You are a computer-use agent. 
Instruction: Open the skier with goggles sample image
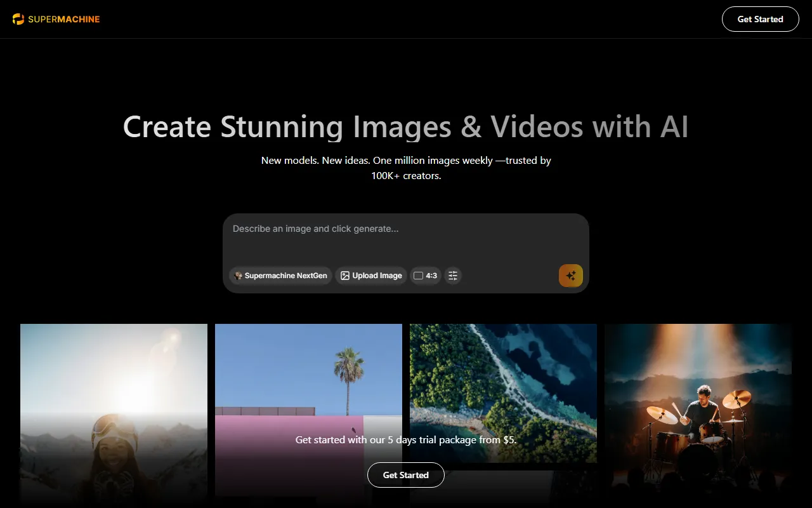coord(114,394)
